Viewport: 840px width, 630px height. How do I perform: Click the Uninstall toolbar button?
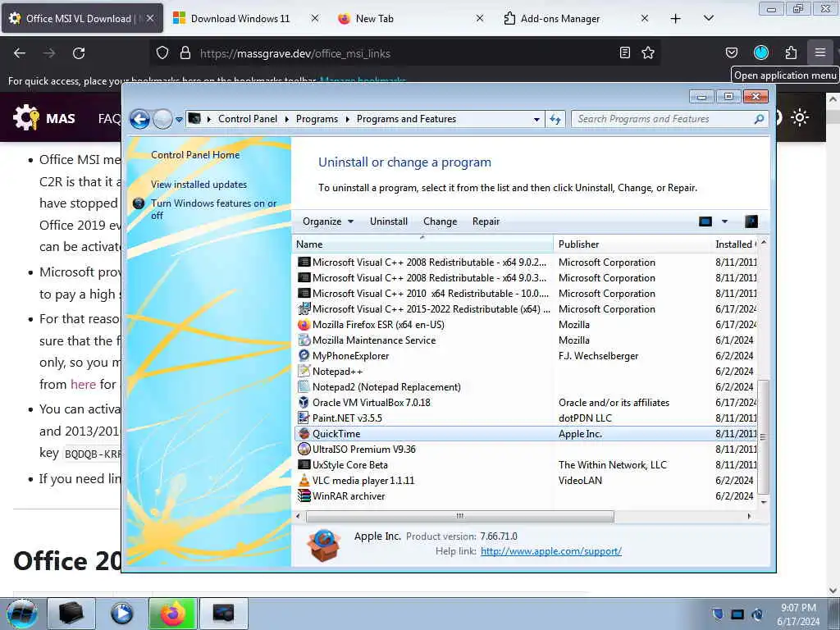388,221
